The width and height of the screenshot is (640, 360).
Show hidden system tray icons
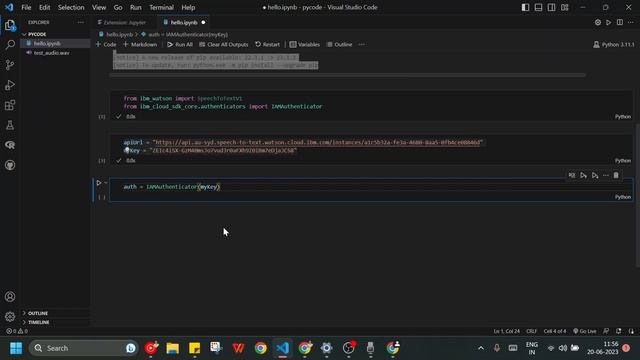(x=481, y=348)
